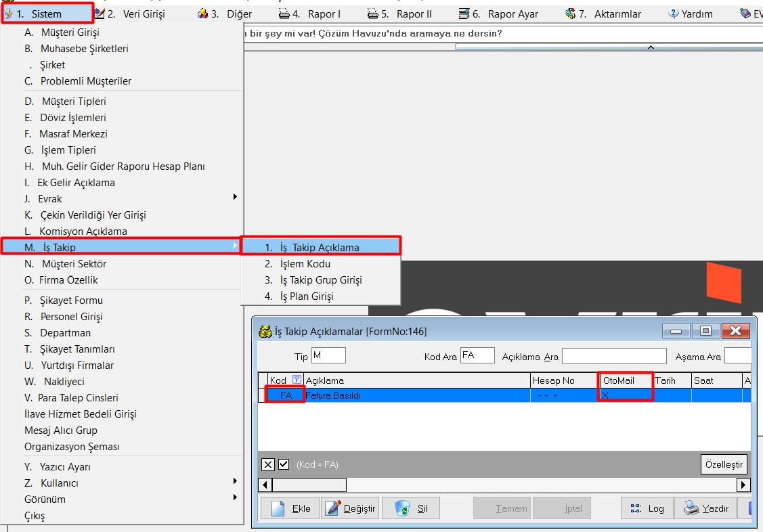Screen dimensions: 763x532
Task: Open Müşteri Girişi from Sistem menu
Action: [70, 32]
